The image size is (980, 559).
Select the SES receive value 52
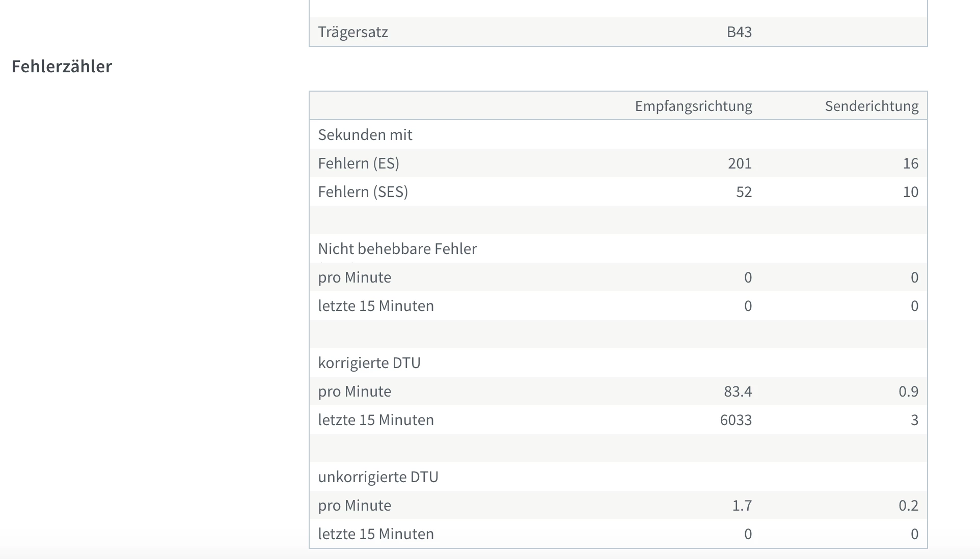click(744, 192)
